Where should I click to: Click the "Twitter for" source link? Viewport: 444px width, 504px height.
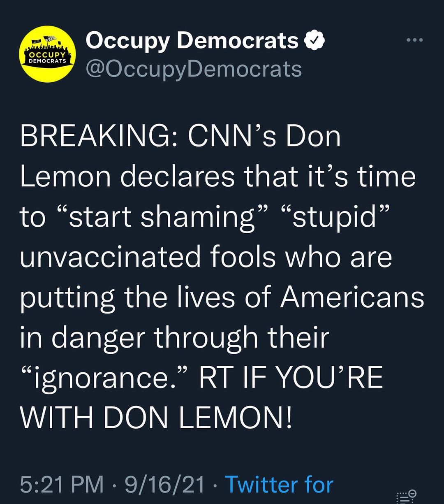279,485
